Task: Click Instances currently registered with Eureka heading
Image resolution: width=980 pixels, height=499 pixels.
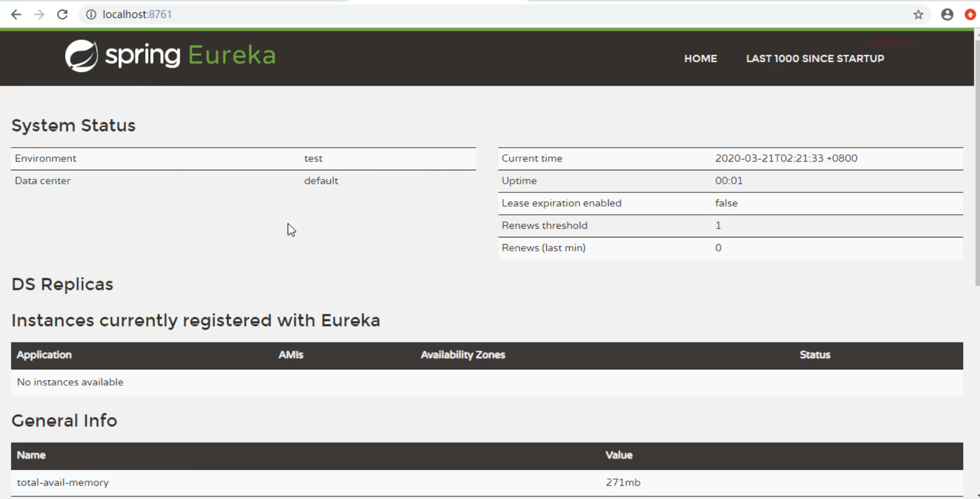Action: (x=196, y=321)
